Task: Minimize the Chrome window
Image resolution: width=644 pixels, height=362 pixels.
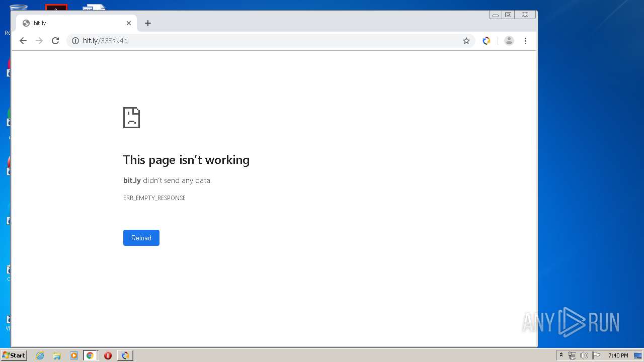Action: coord(496,15)
